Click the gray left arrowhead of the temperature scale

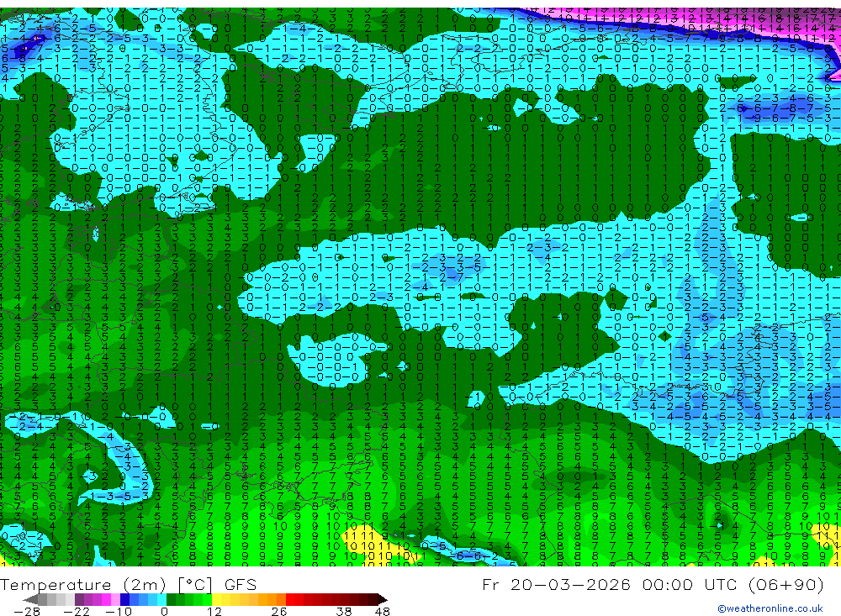tap(30, 599)
